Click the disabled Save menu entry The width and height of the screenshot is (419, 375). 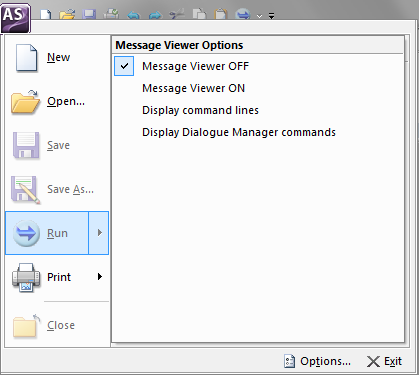click(x=57, y=145)
